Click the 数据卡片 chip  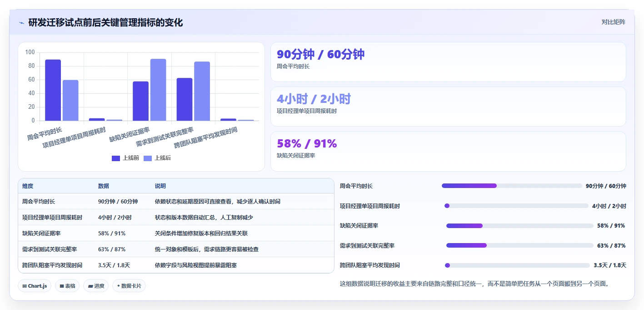point(129,286)
